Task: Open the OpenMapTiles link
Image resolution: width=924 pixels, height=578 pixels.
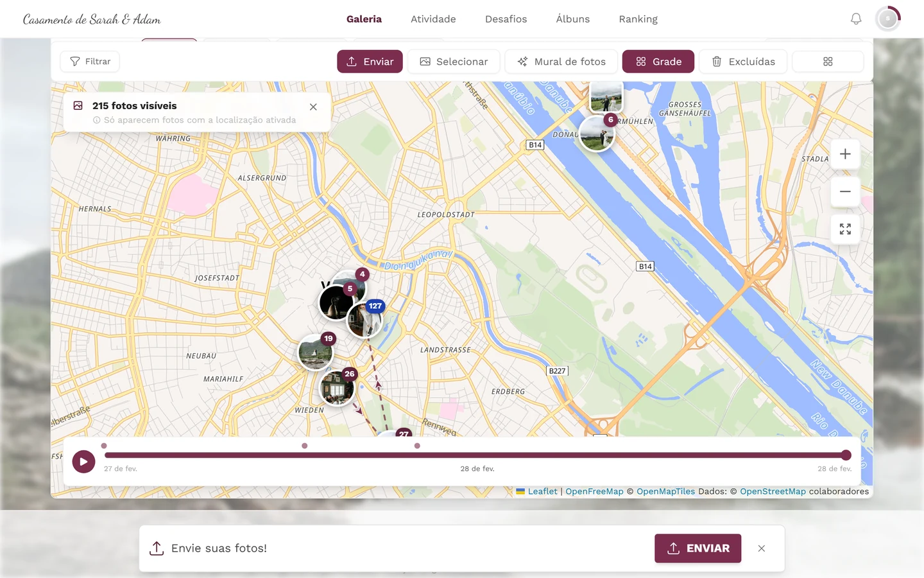Action: point(665,491)
